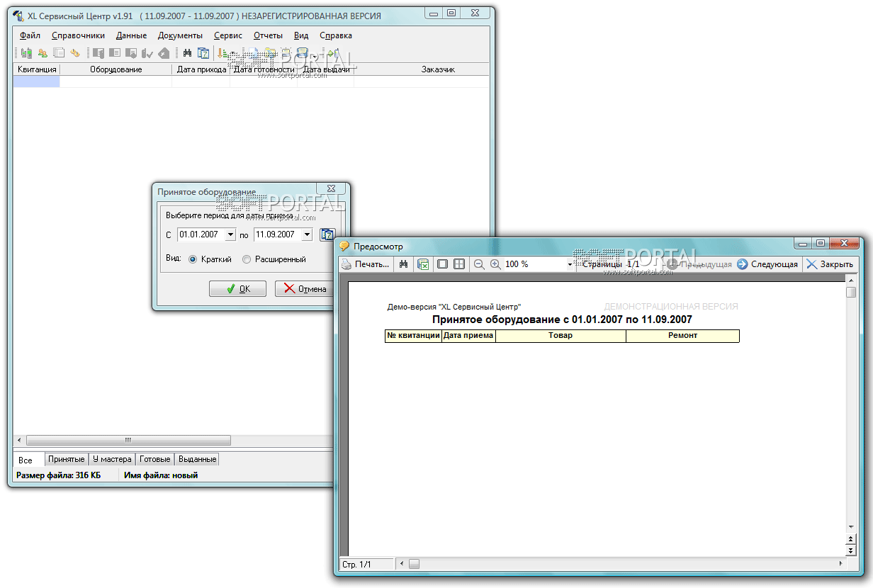The image size is (873, 588).
Task: Open the Файл menu
Action: (x=30, y=35)
